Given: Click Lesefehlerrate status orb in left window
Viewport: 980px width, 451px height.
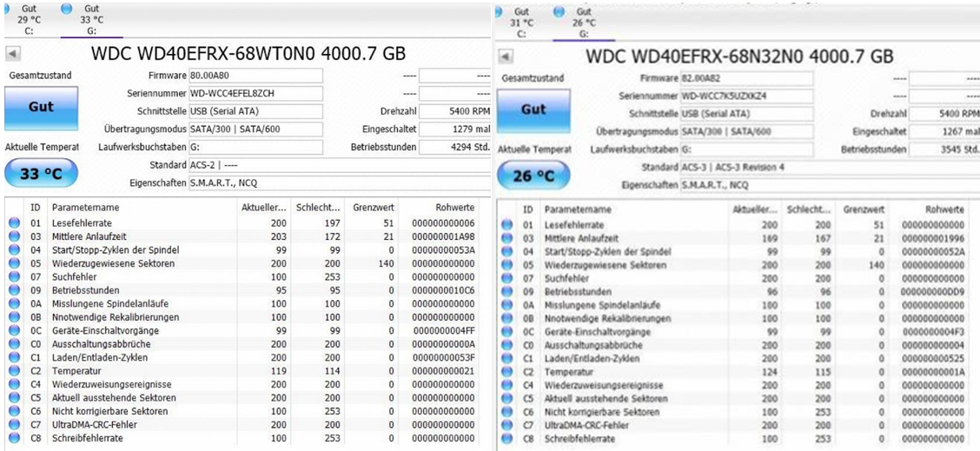Looking at the screenshot, I should 14,223.
